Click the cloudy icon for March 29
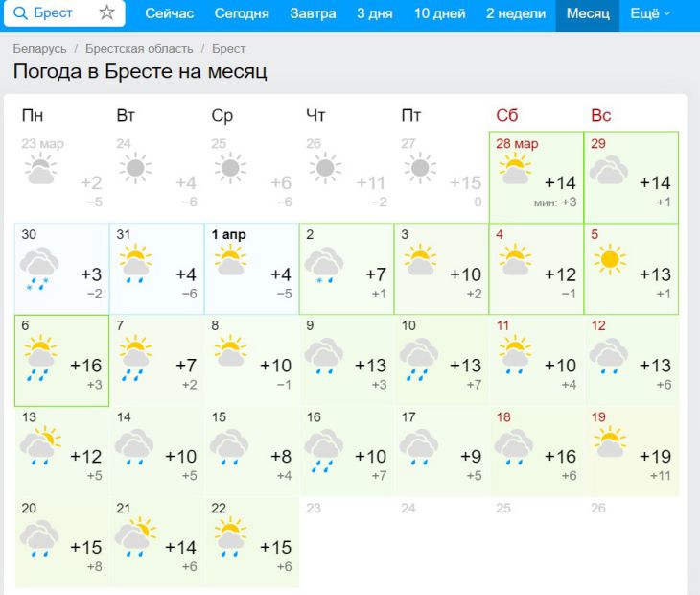This screenshot has height=595, width=700. click(x=608, y=172)
